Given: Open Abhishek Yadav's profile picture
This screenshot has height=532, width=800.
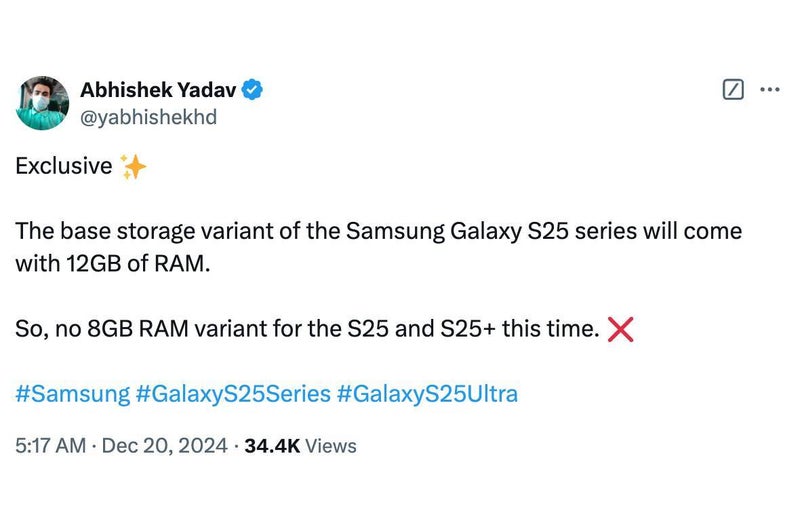Looking at the screenshot, I should pyautogui.click(x=42, y=103).
